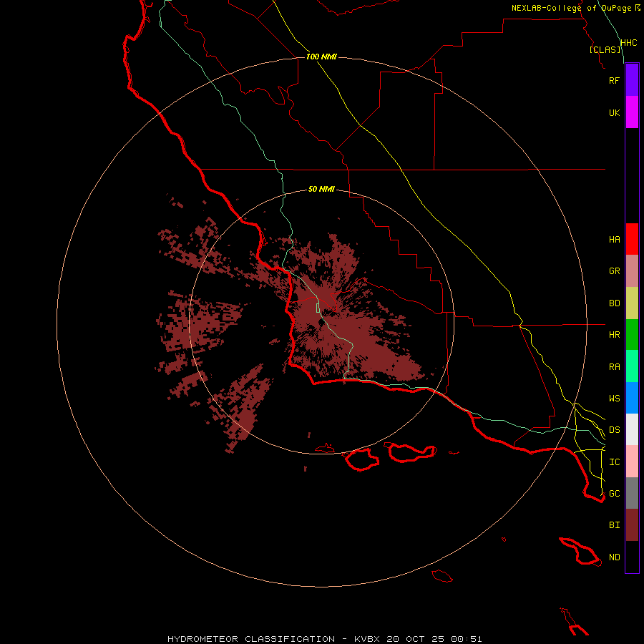
Task: Click the "20 OCT 25" date stamp
Action: 415,639
